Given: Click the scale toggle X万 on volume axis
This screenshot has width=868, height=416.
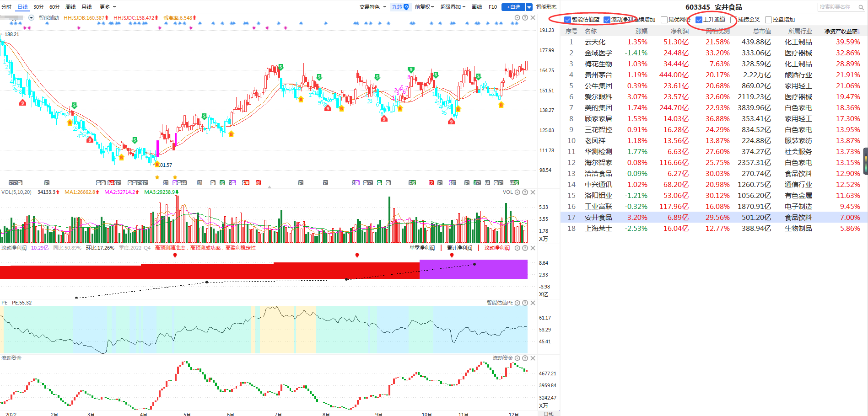Looking at the screenshot, I should coord(544,239).
